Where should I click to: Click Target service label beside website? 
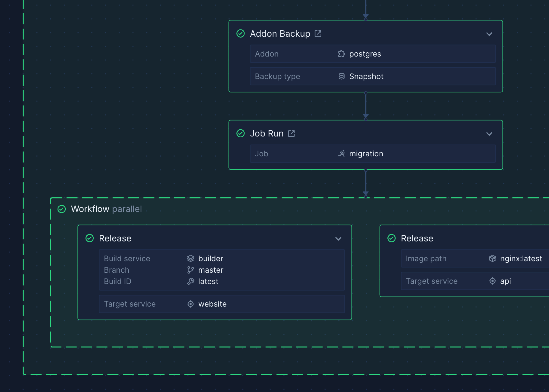pos(130,304)
